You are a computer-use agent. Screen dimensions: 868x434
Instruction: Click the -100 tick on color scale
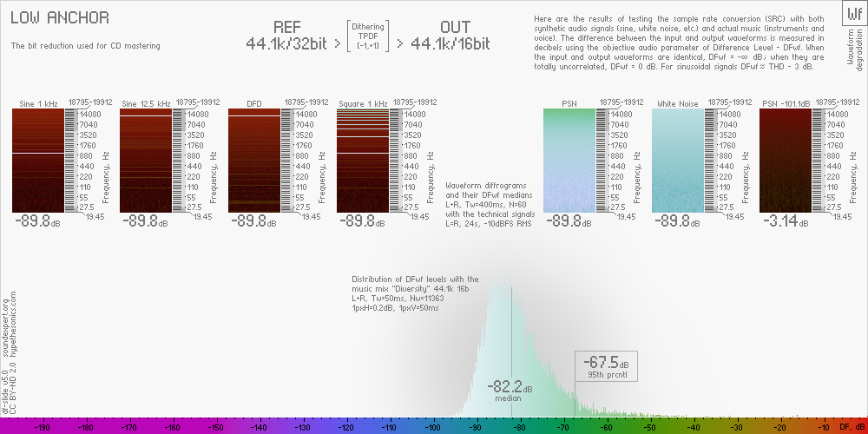point(431,427)
